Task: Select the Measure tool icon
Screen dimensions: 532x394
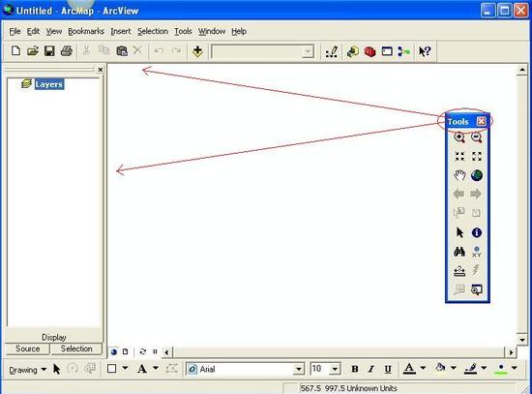Action: (x=459, y=271)
